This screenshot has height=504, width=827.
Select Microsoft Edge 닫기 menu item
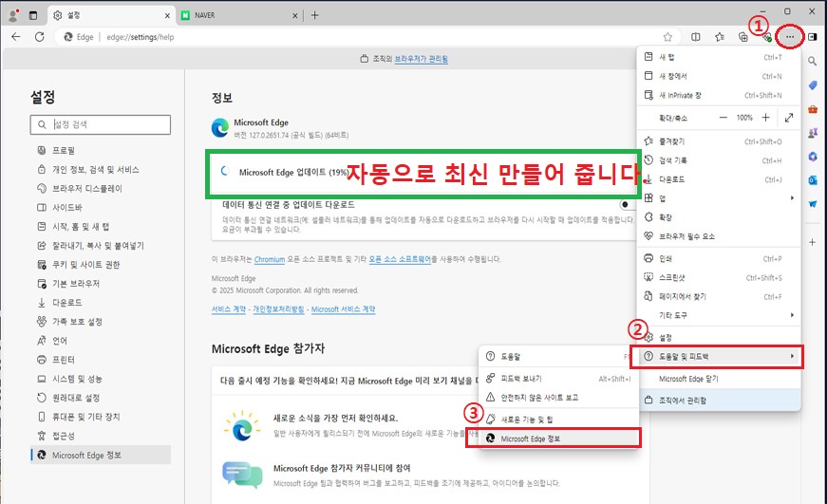(719, 379)
